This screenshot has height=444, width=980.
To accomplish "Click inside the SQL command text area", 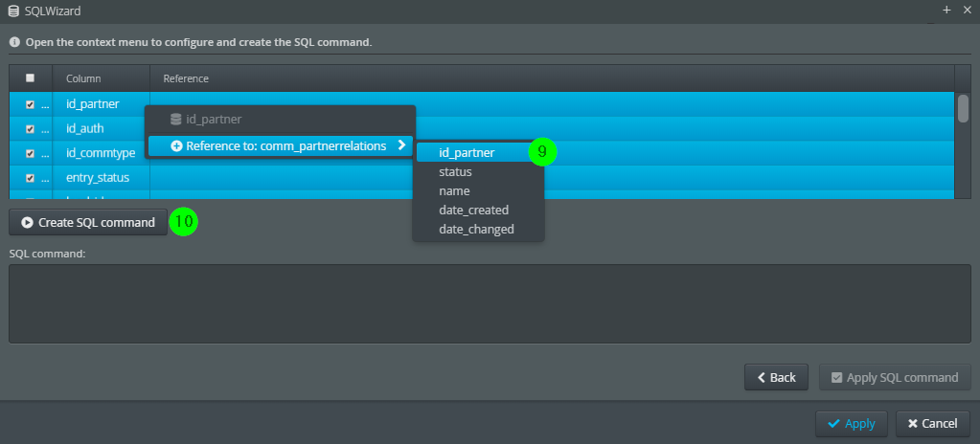I will click(490, 303).
